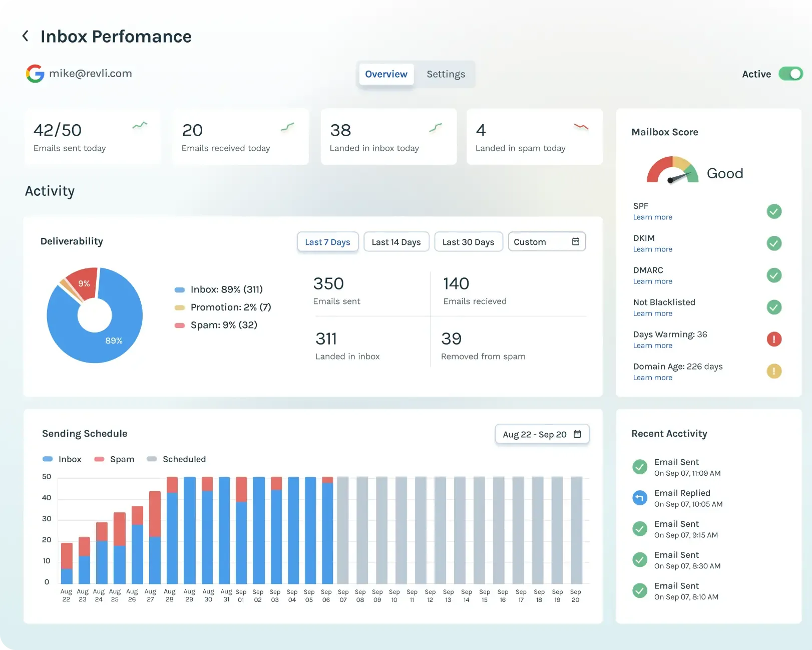This screenshot has height=650, width=812.
Task: Click the Domain Age: 226 days text
Action: point(678,367)
